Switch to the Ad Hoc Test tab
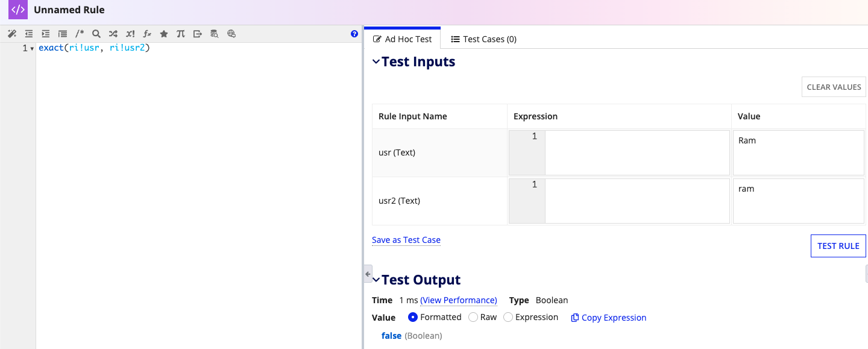This screenshot has width=868, height=349. [x=403, y=39]
